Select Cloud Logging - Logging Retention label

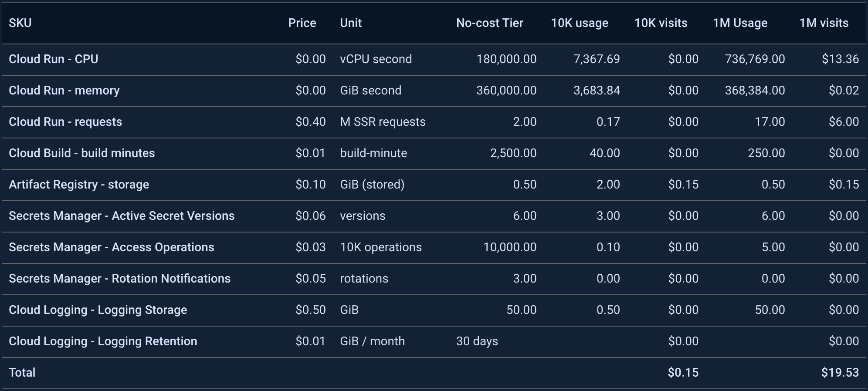(103, 341)
